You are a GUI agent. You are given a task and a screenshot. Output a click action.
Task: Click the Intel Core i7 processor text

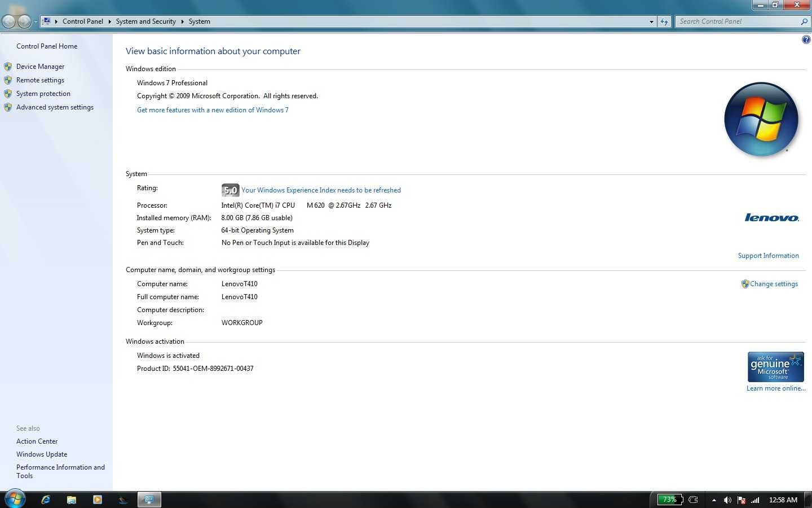click(x=306, y=205)
